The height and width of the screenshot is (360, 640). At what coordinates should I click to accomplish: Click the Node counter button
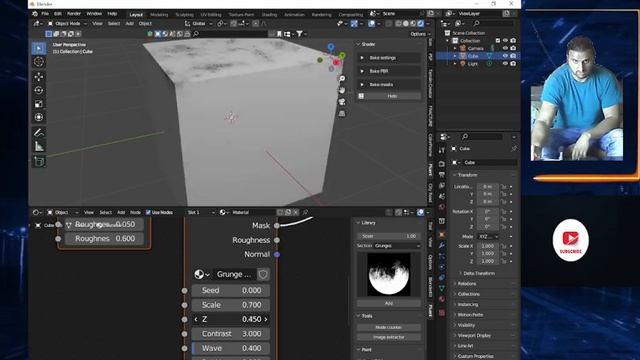pos(389,327)
